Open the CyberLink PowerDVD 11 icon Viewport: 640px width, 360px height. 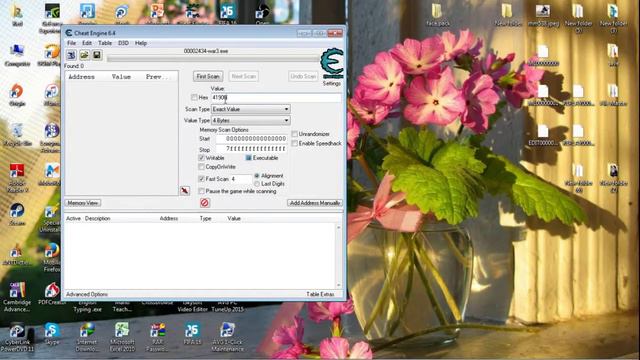17,338
